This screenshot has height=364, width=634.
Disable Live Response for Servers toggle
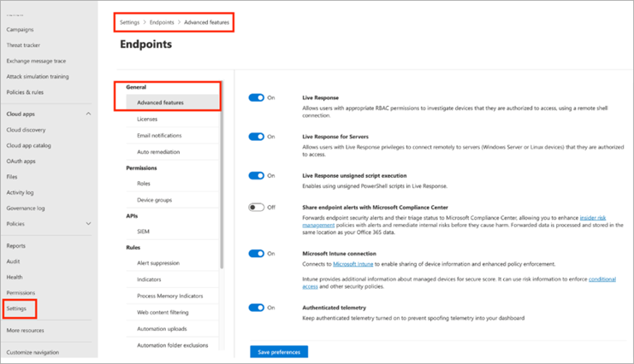click(256, 137)
